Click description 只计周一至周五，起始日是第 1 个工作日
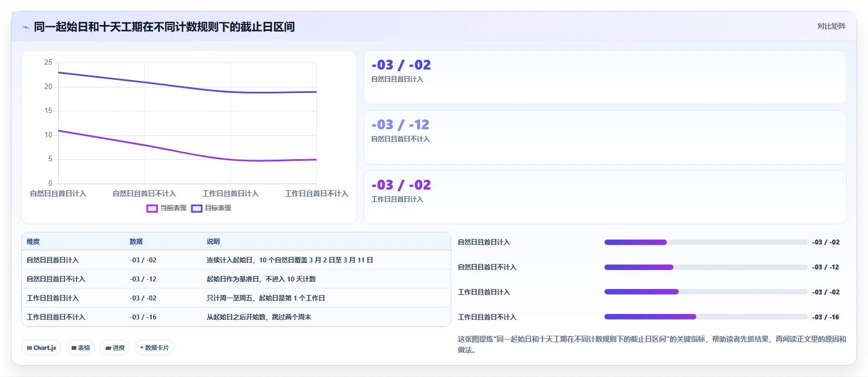868x377 pixels. point(266,298)
